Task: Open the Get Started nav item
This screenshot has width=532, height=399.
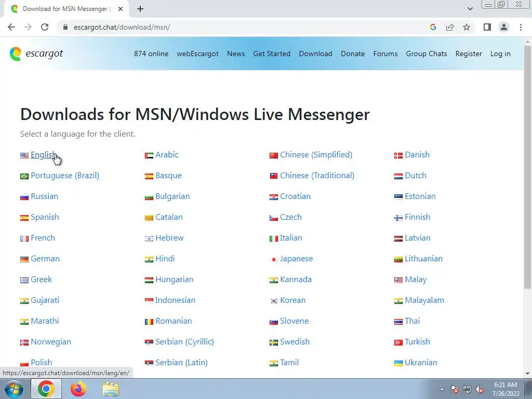Action: (x=272, y=54)
